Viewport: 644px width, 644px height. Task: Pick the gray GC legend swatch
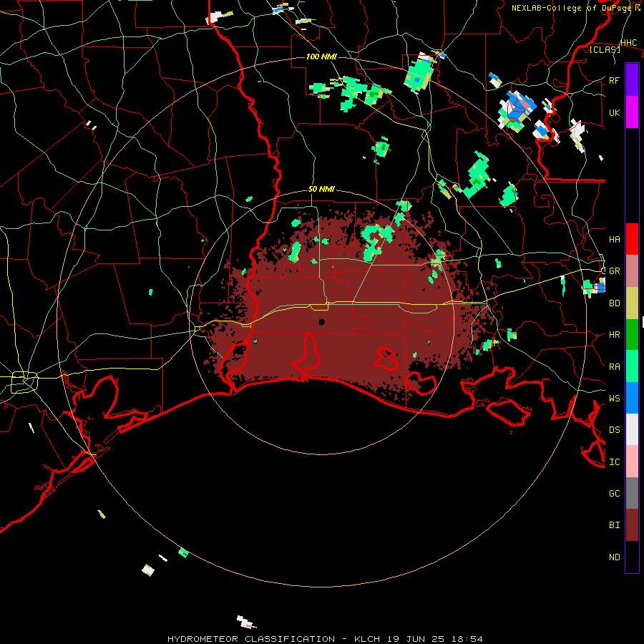[632, 493]
